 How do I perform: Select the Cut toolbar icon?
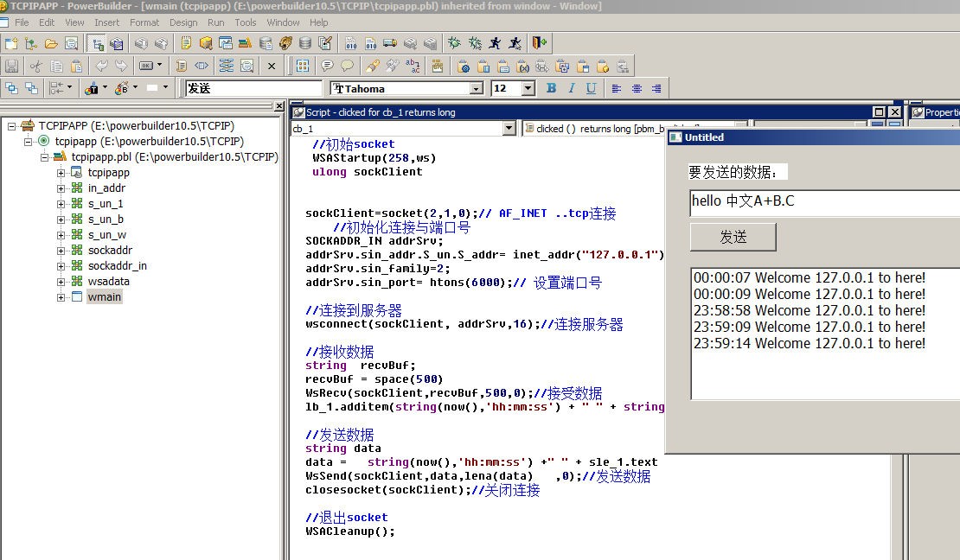[x=35, y=65]
